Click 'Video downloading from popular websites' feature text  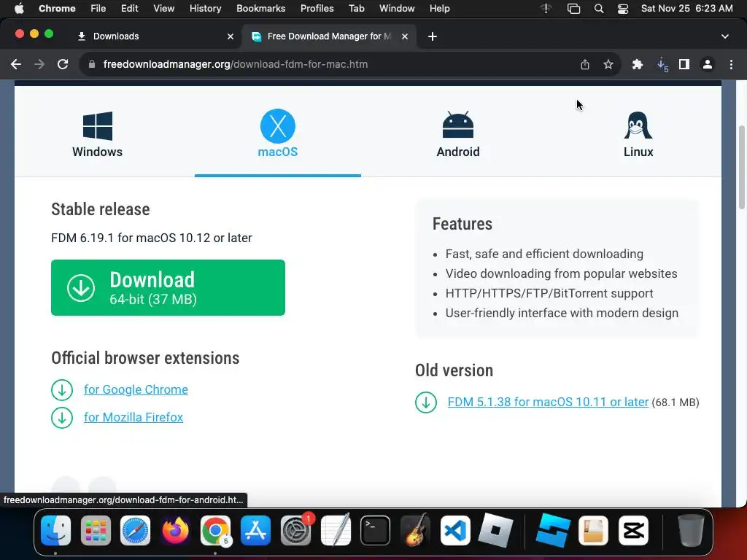click(561, 273)
